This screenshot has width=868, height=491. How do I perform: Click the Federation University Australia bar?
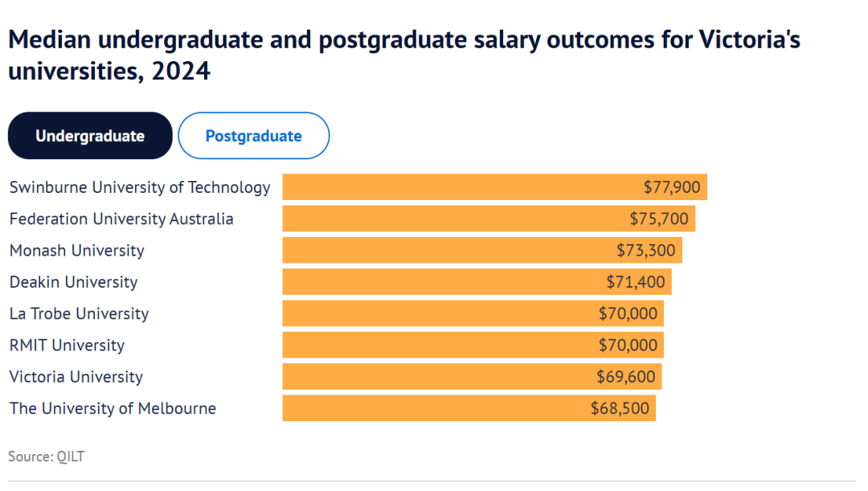pos(450,219)
